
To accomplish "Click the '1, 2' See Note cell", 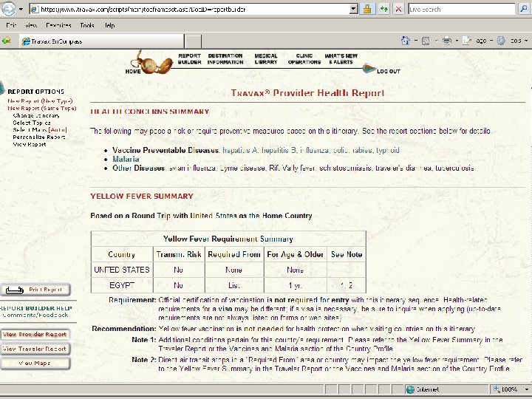I will tap(347, 285).
